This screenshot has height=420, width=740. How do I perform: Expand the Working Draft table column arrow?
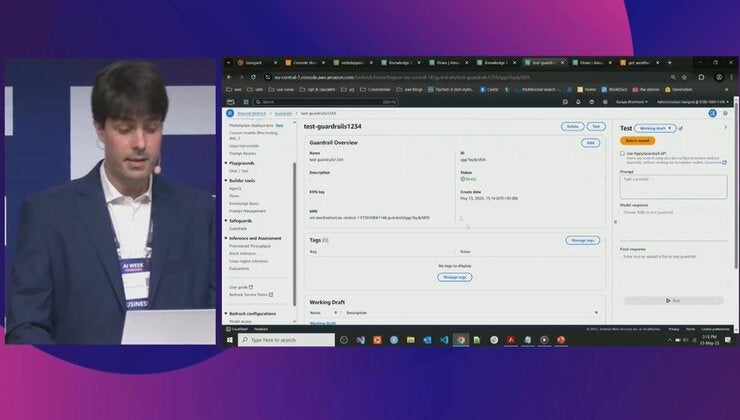(x=596, y=313)
